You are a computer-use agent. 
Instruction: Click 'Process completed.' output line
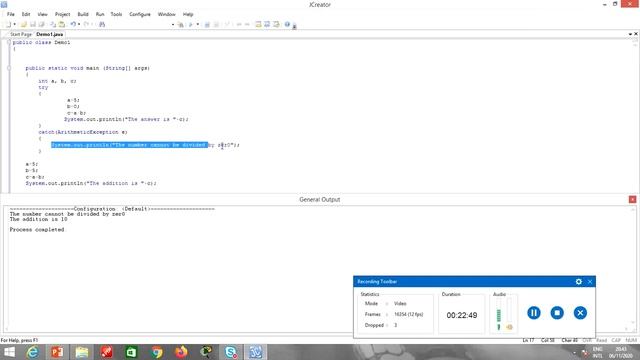tap(37, 230)
